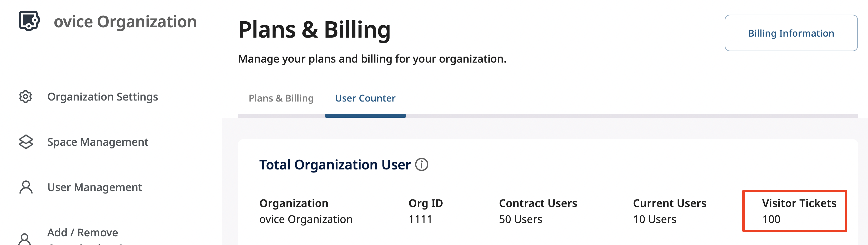
Task: Click the ovice Organization title
Action: tap(125, 22)
